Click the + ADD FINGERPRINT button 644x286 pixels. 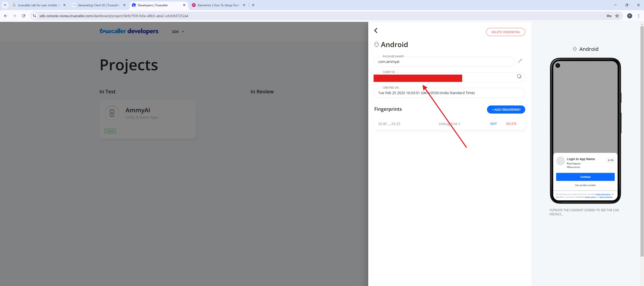506,110
